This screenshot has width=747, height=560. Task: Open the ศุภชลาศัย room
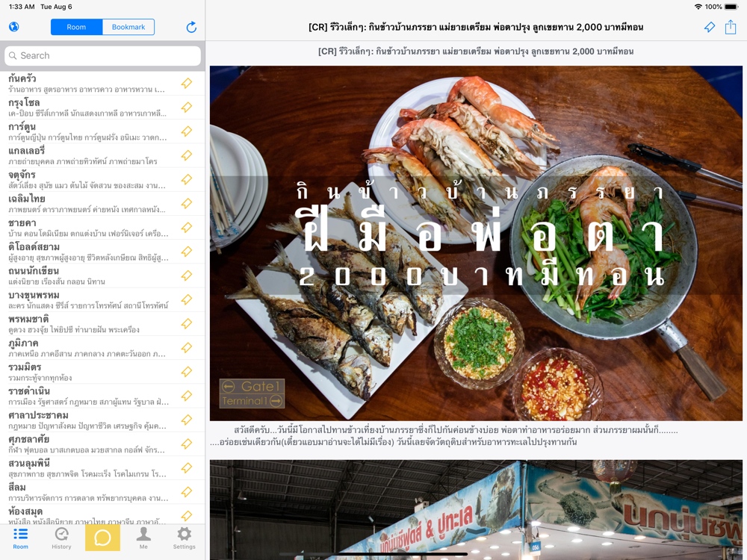tap(102, 444)
